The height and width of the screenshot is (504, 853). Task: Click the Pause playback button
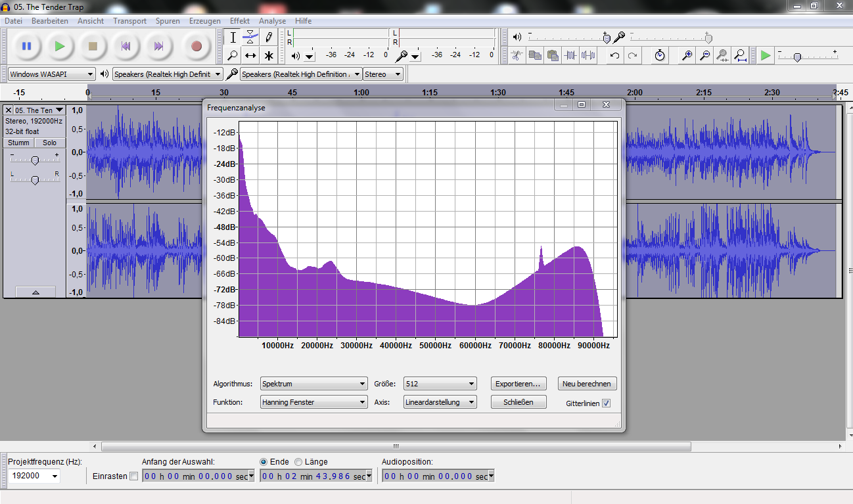tap(26, 46)
